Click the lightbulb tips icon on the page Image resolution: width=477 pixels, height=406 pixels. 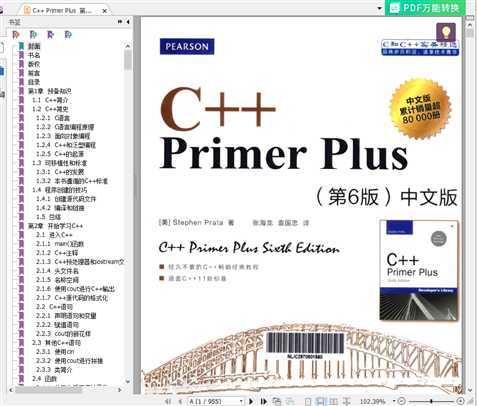(x=446, y=32)
